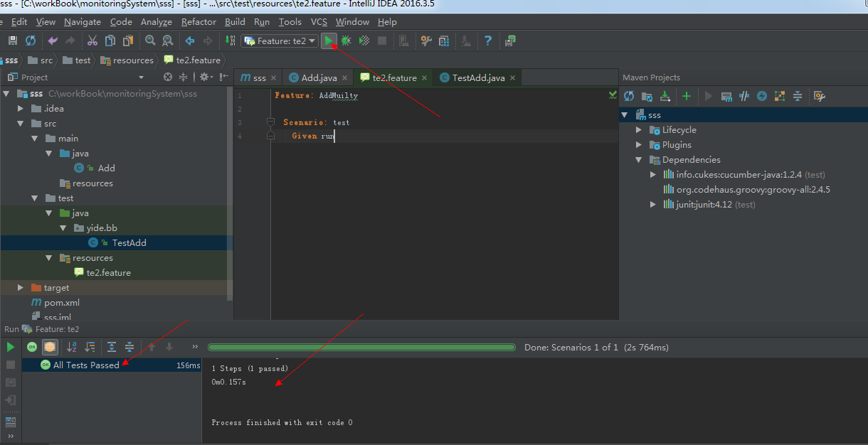Open the Feature: te2 run configuration dropdown
This screenshot has width=868, height=445.
280,41
